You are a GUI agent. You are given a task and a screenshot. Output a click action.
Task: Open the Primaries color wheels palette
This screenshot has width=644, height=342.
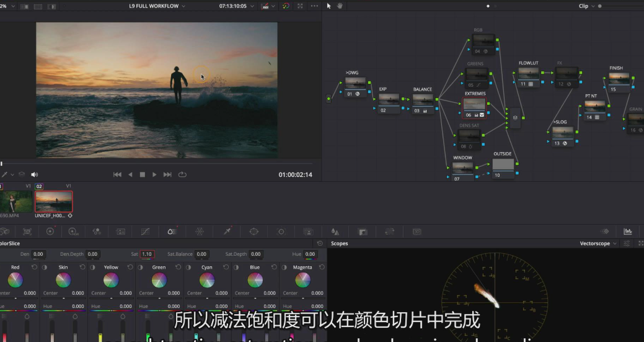[50, 232]
